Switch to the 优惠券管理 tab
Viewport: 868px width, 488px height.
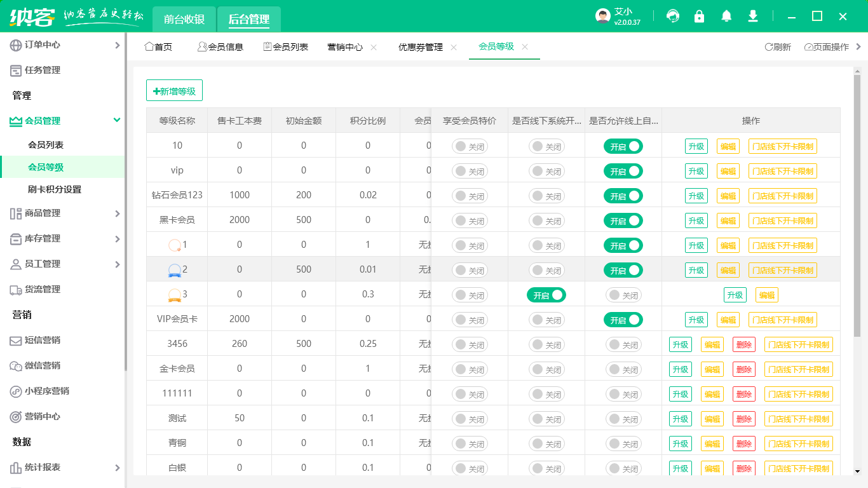coord(421,46)
